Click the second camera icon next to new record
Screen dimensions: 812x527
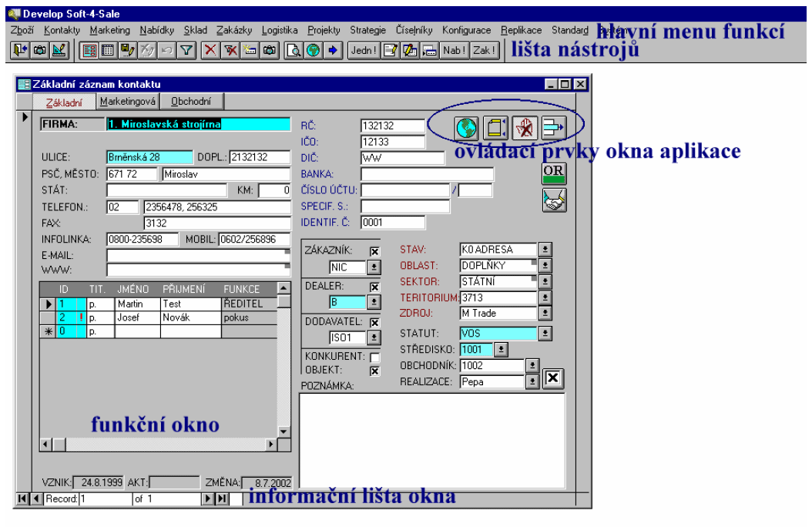pyautogui.click(x=270, y=51)
